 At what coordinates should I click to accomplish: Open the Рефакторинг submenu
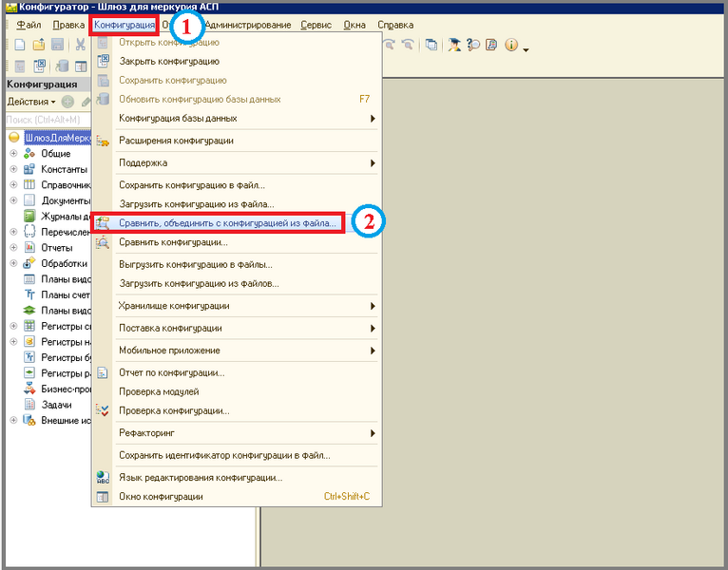237,433
